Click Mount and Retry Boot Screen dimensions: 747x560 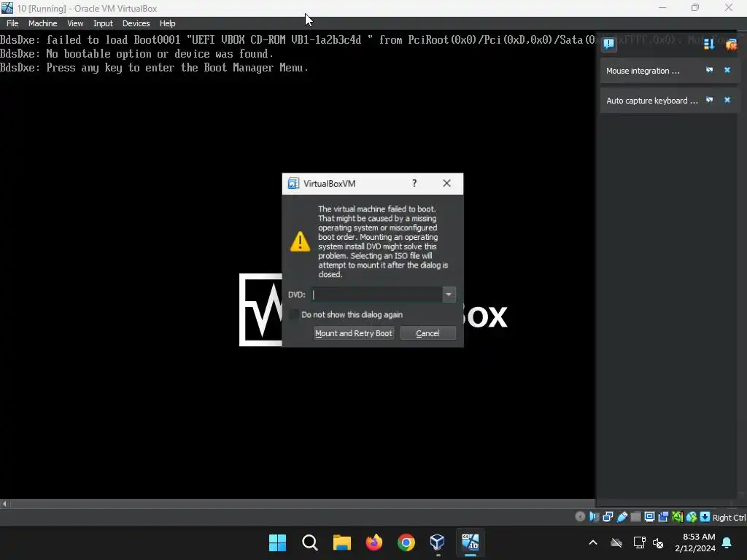click(x=354, y=333)
